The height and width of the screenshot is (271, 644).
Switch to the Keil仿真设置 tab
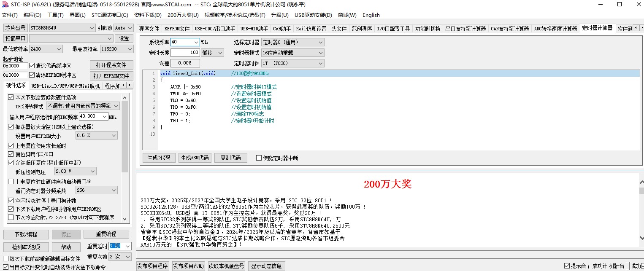(x=311, y=29)
